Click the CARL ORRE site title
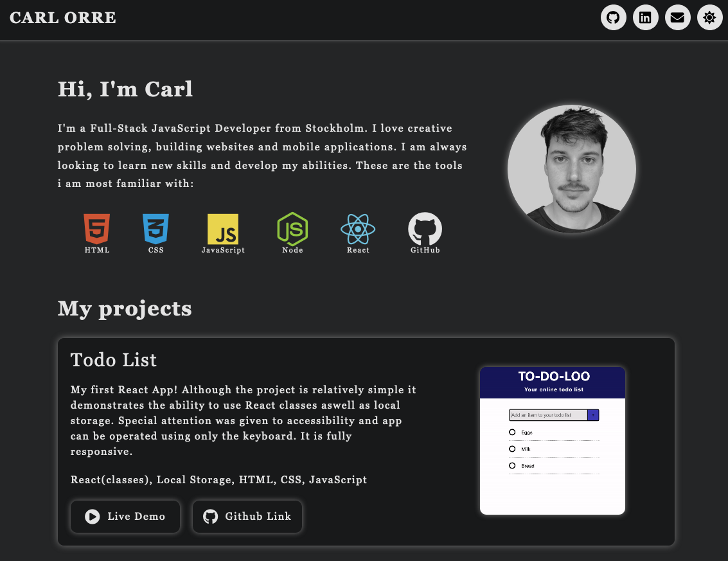The image size is (728, 561). [x=63, y=17]
